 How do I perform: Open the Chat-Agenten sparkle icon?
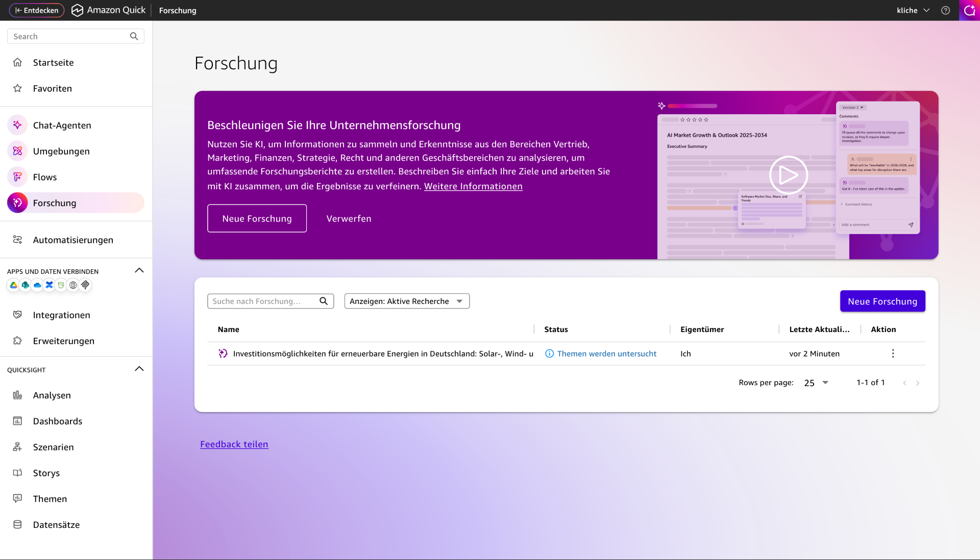coord(17,125)
